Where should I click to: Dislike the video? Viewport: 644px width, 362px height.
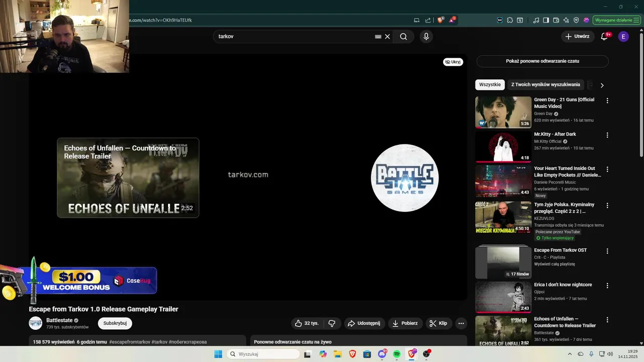click(x=332, y=323)
